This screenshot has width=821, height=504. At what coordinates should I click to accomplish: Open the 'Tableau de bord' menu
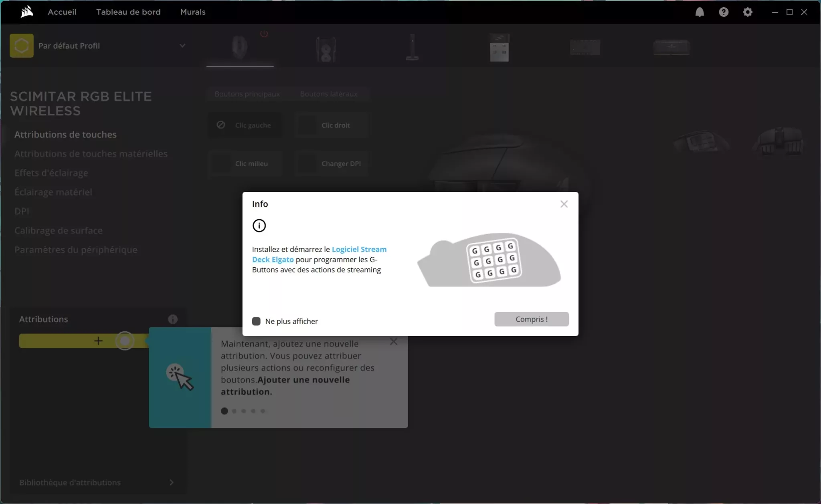(128, 12)
